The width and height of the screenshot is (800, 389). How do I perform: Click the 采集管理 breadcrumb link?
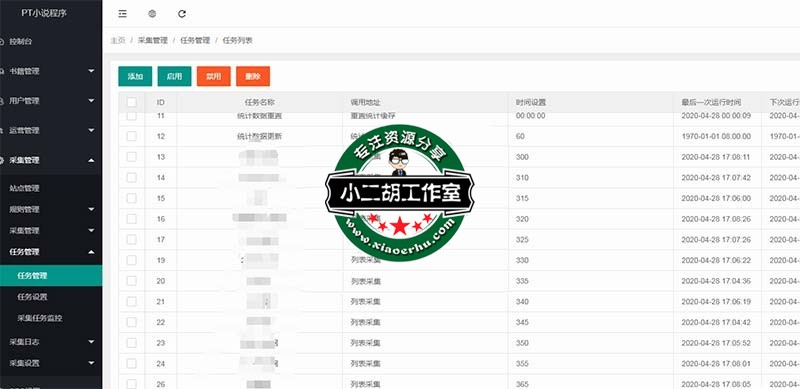(x=153, y=40)
